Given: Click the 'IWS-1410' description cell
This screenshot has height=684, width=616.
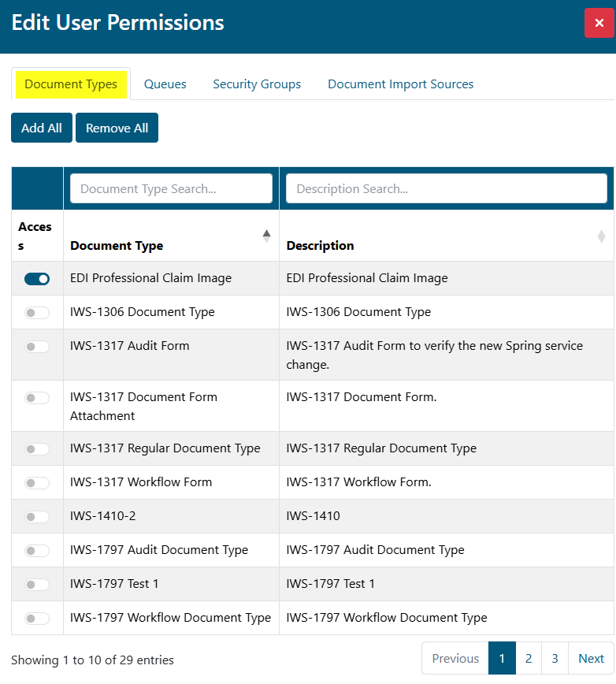Looking at the screenshot, I should [x=447, y=516].
